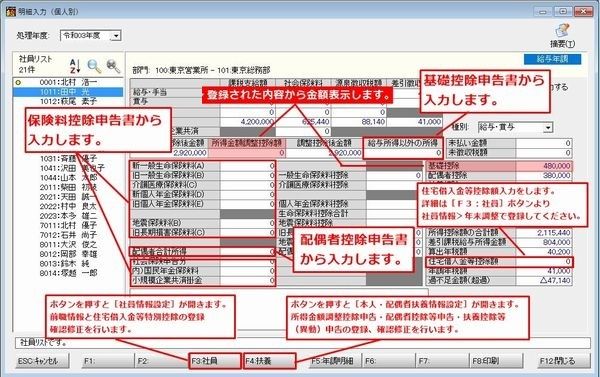Open the 処理年度 dropdown
The width and height of the screenshot is (600, 377).
[x=116, y=36]
